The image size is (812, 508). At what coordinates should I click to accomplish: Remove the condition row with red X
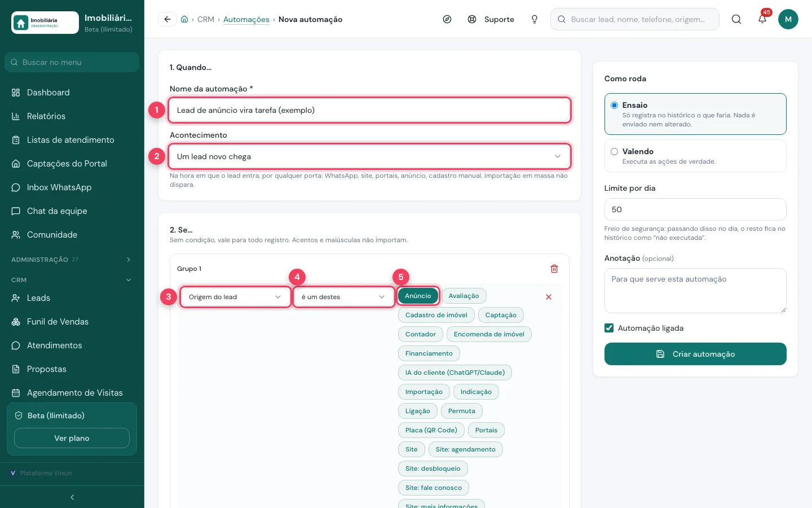click(x=549, y=297)
